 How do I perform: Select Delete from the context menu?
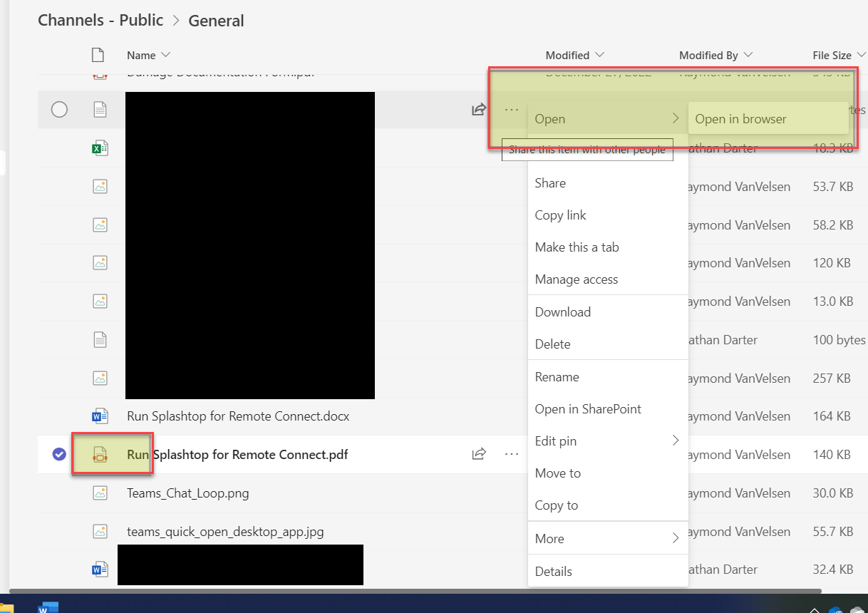(x=608, y=344)
